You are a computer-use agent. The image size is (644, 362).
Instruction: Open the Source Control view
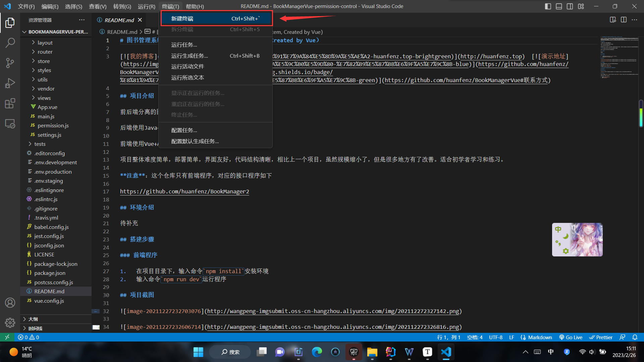click(10, 63)
